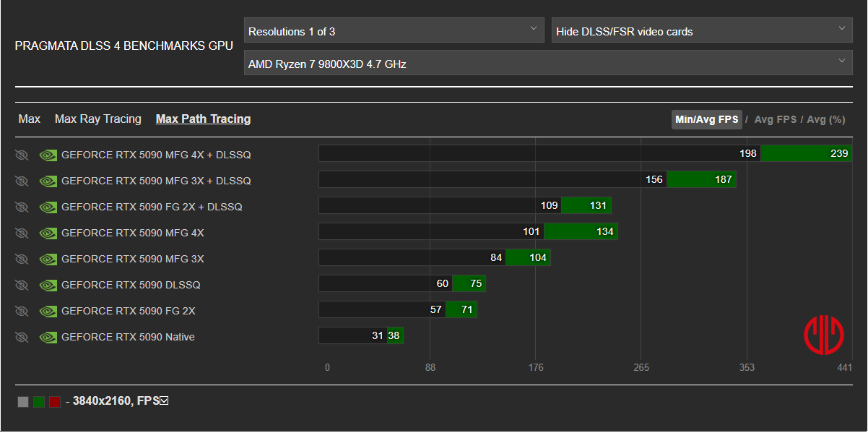The image size is (868, 433).
Task: Open the AMD Ryzen 7 9800X3D CPU dropdown
Action: [547, 64]
